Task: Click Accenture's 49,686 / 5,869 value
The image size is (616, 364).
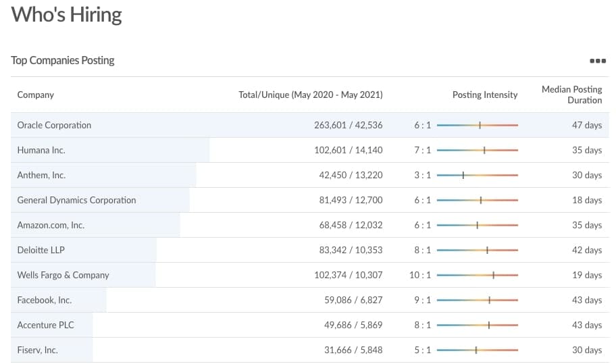Action: coord(353,325)
